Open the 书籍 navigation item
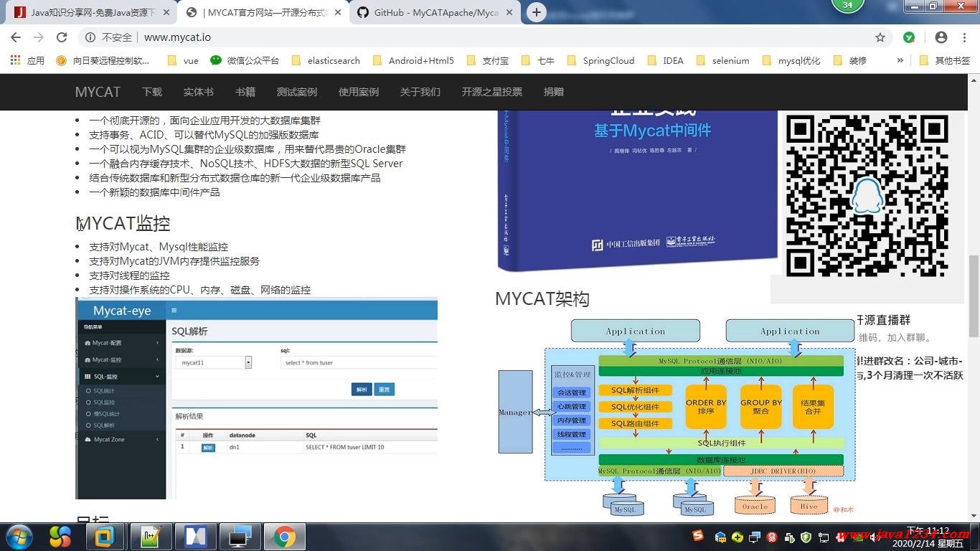 pyautogui.click(x=245, y=92)
